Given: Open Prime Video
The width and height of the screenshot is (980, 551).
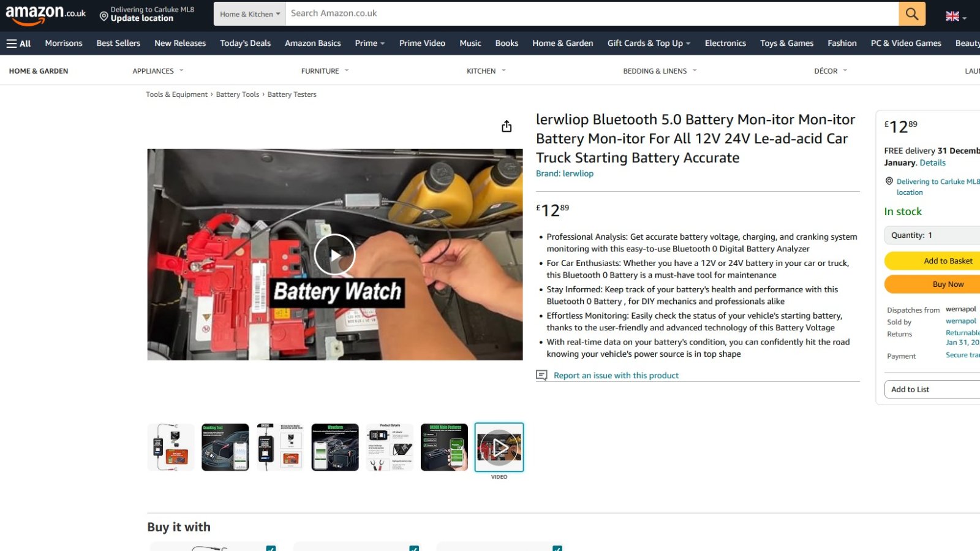Looking at the screenshot, I should tap(422, 44).
